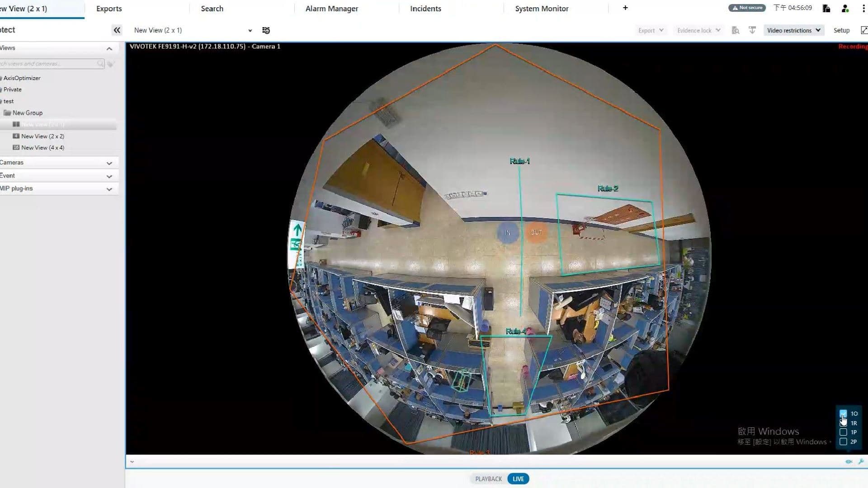Click the wrench icon below the camera view
Viewport: 868px width, 488px height.
pyautogui.click(x=861, y=461)
